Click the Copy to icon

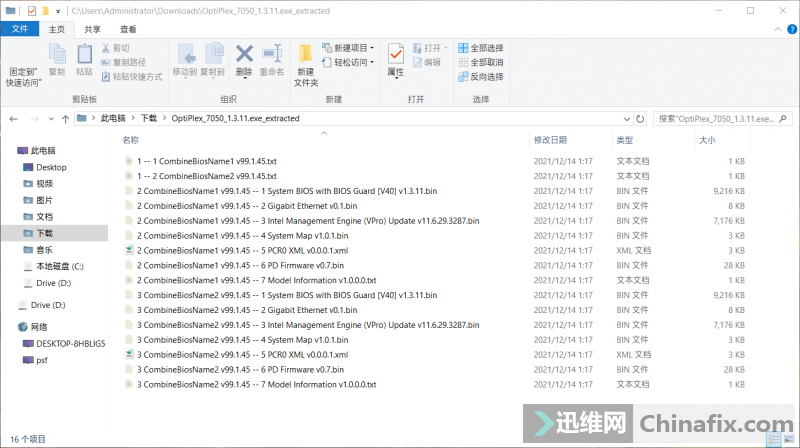[x=213, y=55]
